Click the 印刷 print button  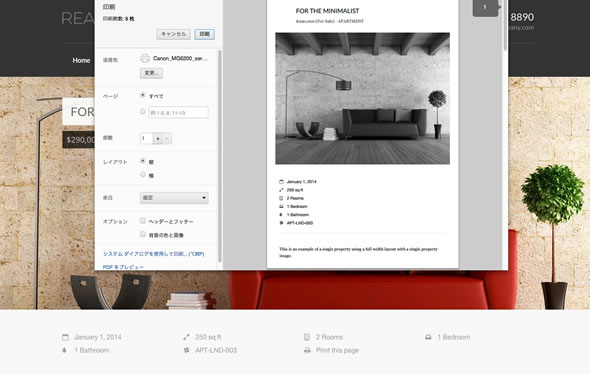204,34
